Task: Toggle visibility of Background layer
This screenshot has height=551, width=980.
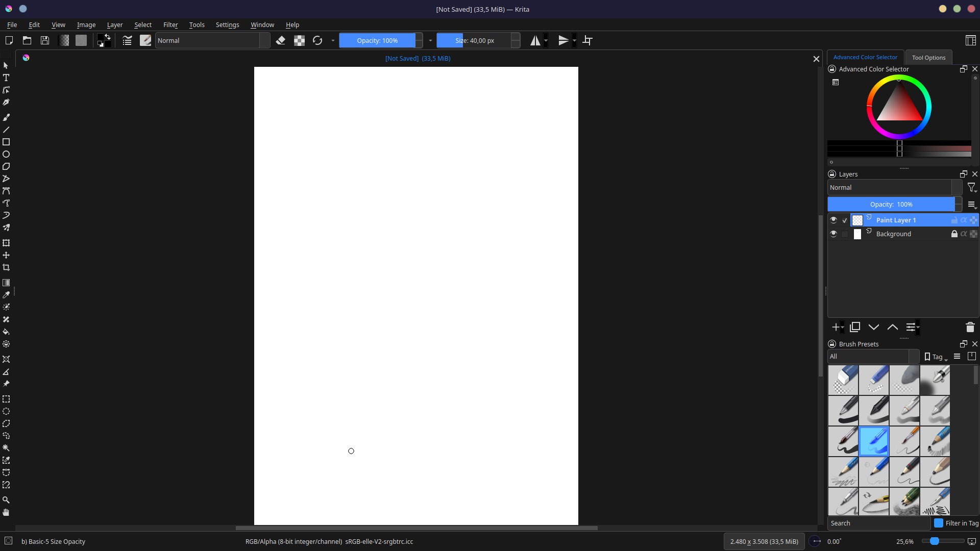Action: tap(834, 234)
